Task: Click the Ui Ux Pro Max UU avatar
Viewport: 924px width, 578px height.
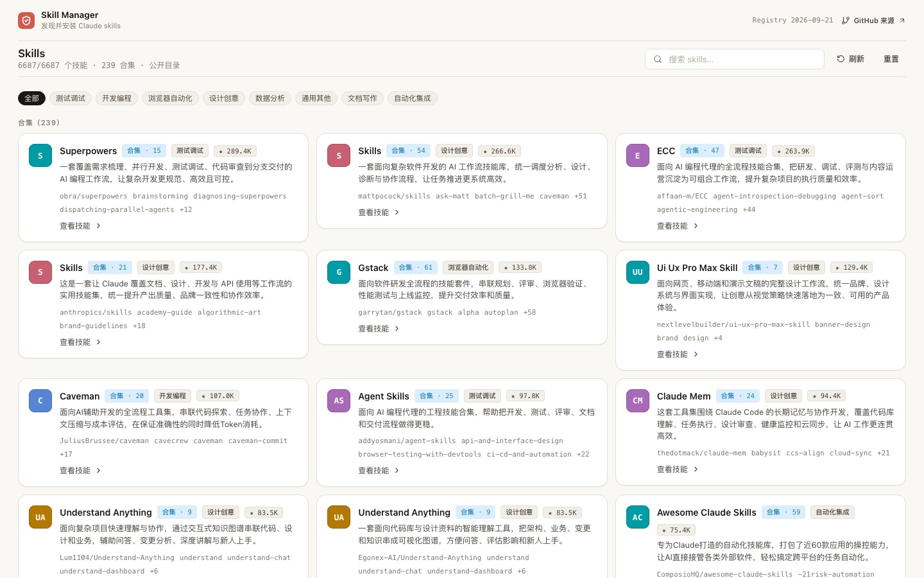Action: [638, 272]
